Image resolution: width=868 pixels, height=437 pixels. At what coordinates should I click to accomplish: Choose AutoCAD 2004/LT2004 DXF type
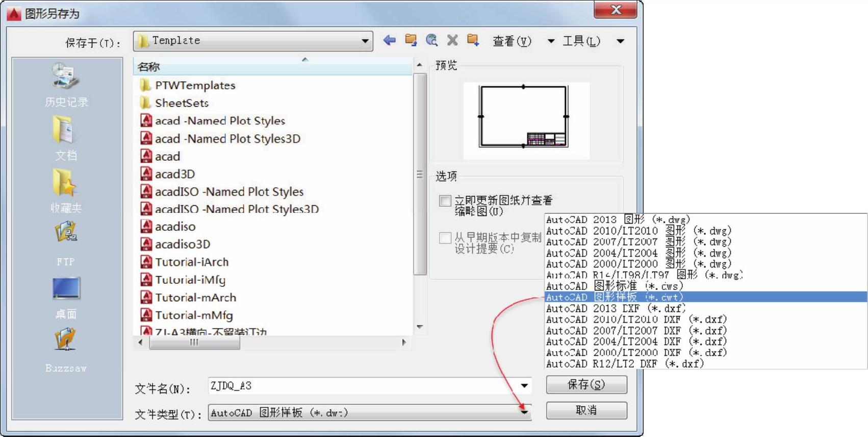click(706, 342)
